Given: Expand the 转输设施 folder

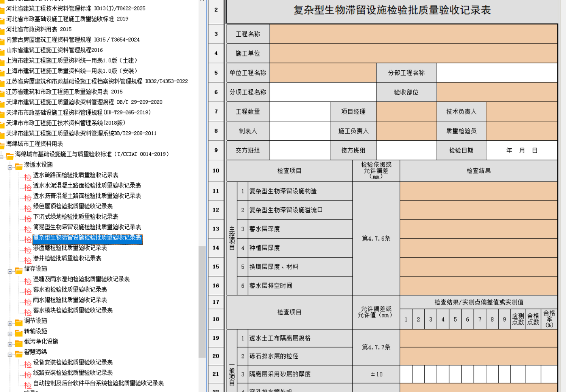Looking at the screenshot, I should (10, 333).
